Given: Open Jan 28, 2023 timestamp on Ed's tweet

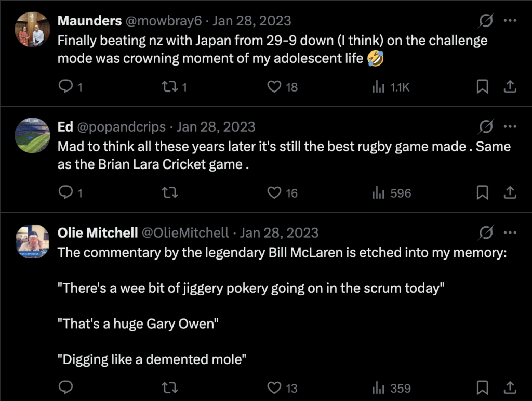Looking at the screenshot, I should 216,127.
